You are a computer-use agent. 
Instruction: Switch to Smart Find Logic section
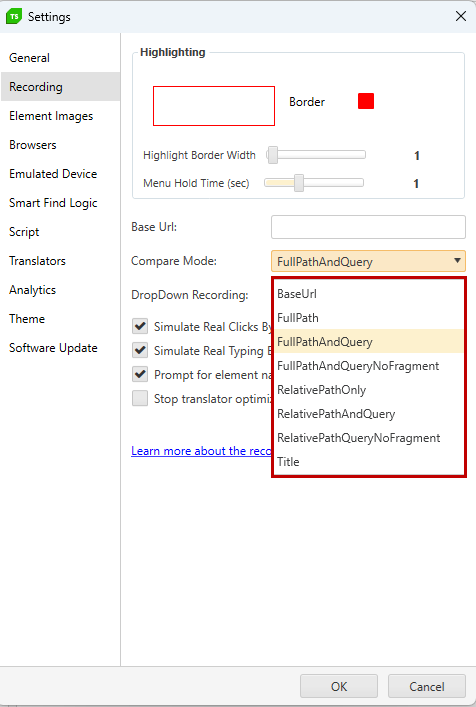(x=53, y=203)
